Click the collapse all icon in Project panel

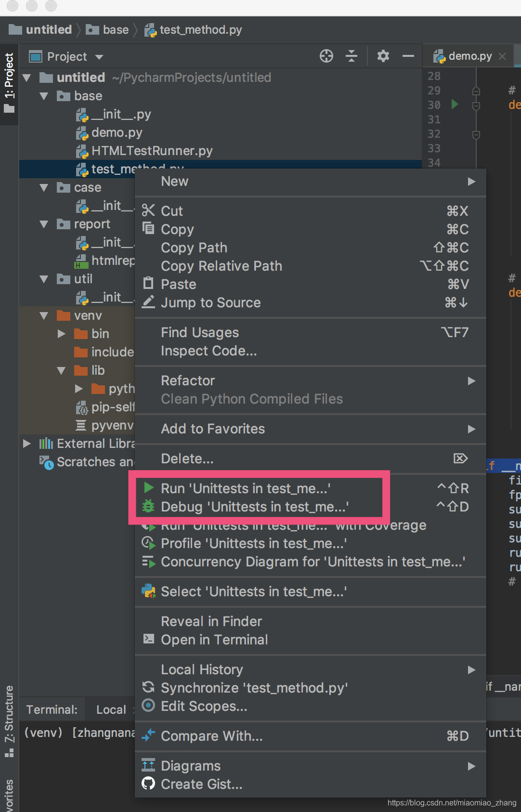(x=352, y=56)
